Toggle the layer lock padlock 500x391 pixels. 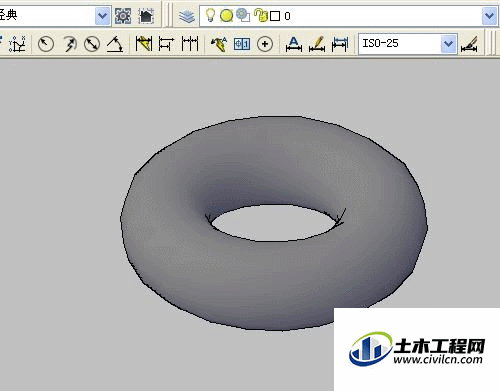(261, 15)
